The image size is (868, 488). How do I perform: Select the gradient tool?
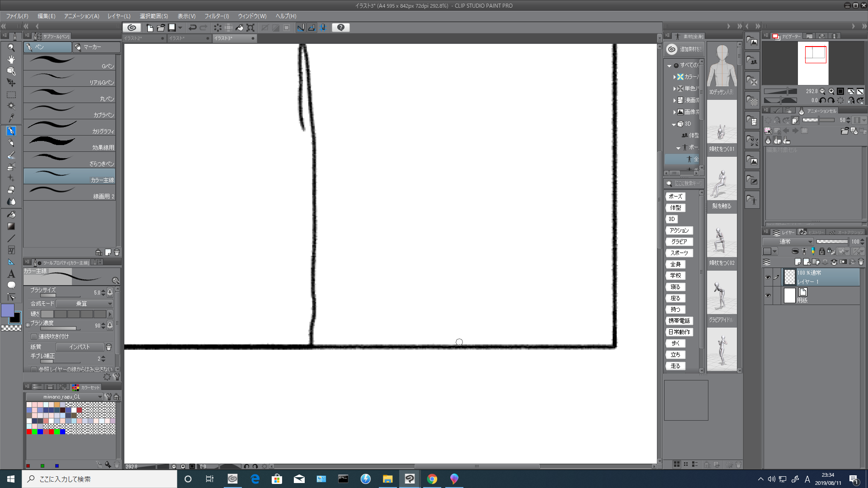(x=11, y=226)
